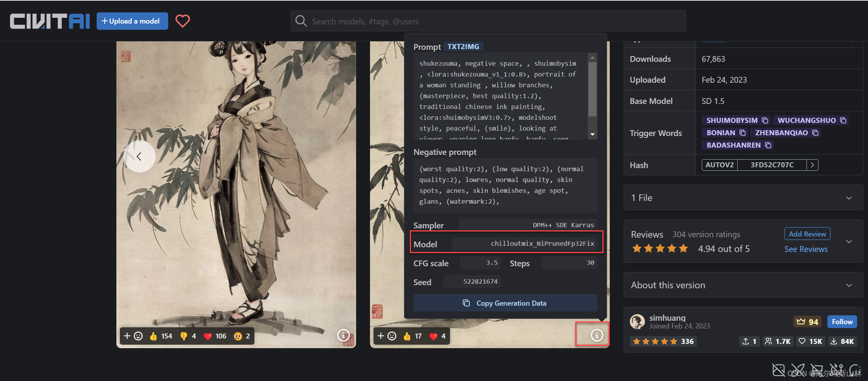Viewport: 868px width, 381px height.
Task: Click the magnifier icon in search bar
Action: point(301,21)
